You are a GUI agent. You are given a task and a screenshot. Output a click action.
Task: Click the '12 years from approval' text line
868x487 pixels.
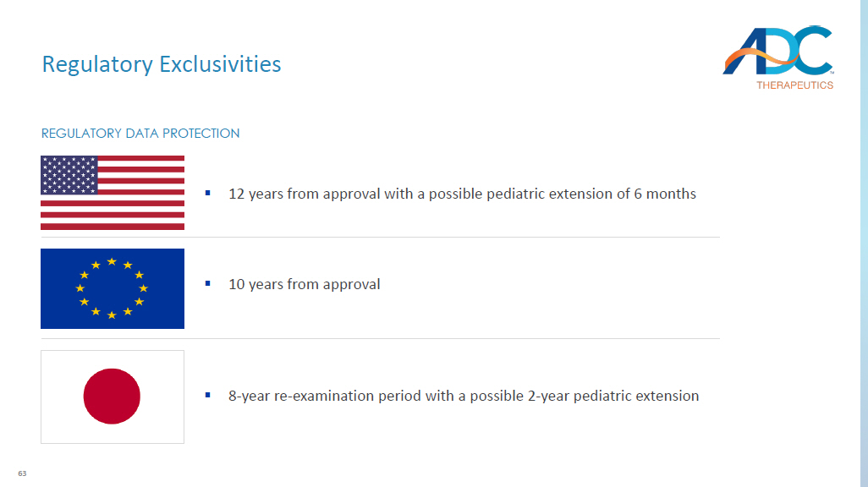462,194
